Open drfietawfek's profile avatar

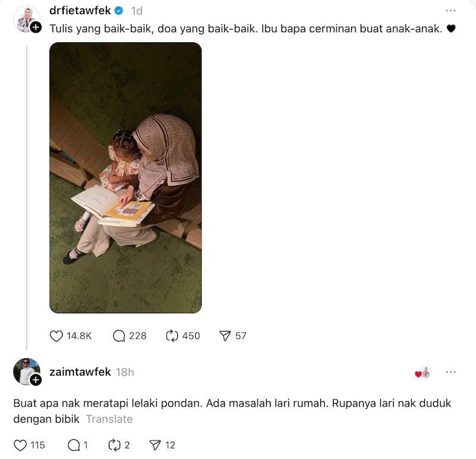tap(26, 19)
